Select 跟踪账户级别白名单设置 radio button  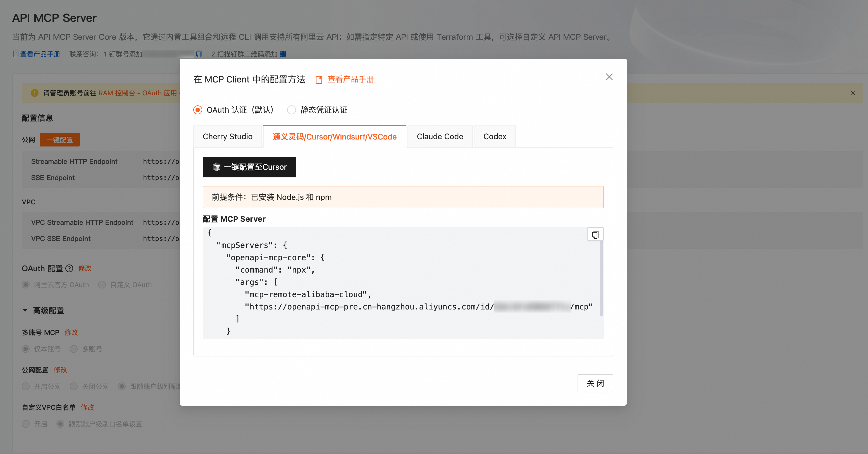[x=60, y=424]
